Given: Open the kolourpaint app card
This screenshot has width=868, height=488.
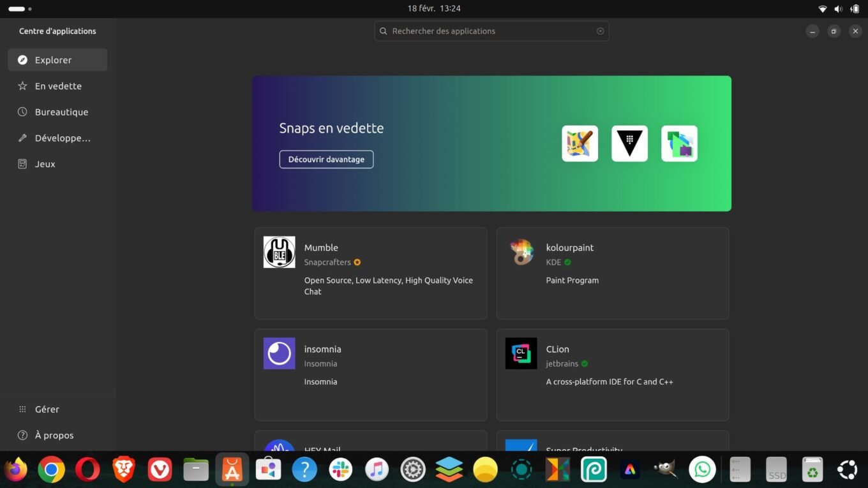Looking at the screenshot, I should (613, 274).
